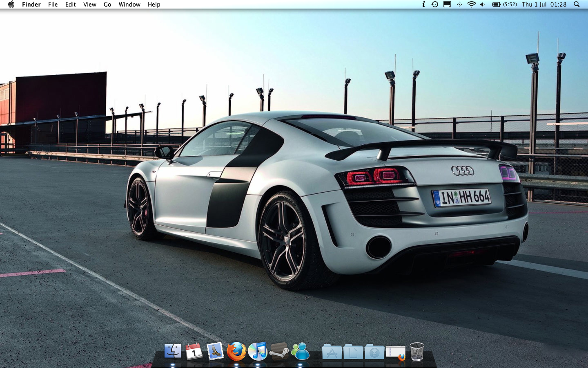Open the Finder application menu

(31, 4)
